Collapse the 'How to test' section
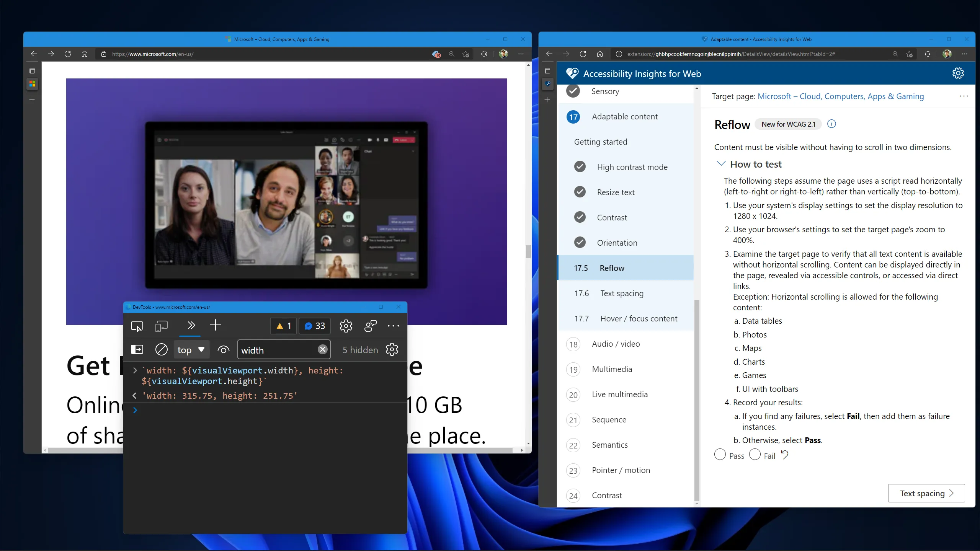The image size is (980, 551). pos(721,163)
